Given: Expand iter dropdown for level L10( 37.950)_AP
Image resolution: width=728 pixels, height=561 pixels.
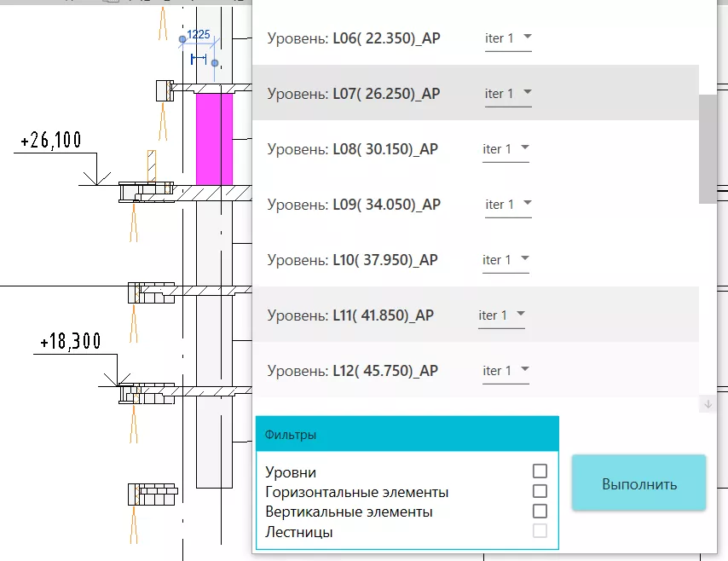Looking at the screenshot, I should [x=506, y=260].
